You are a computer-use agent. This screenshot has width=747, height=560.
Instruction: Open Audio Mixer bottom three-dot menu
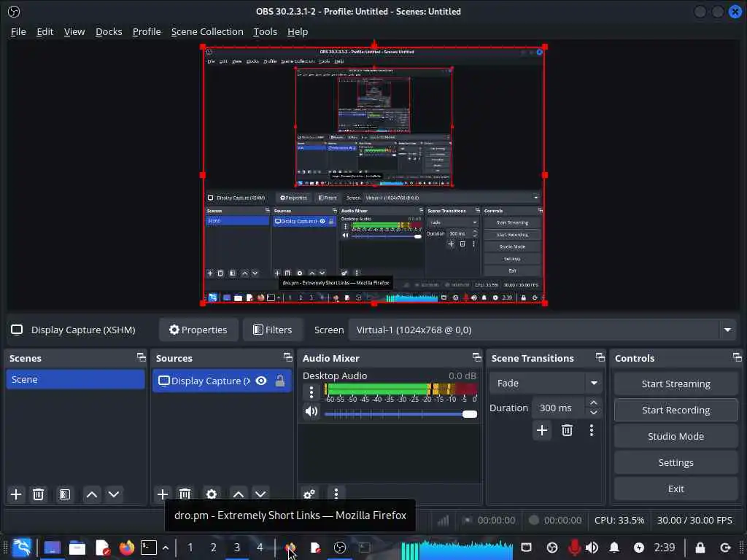pos(336,494)
